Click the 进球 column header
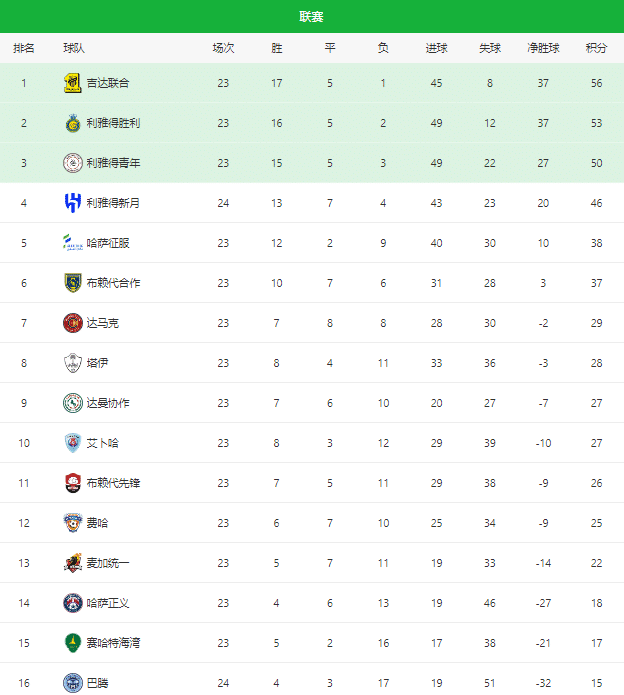 (x=436, y=48)
